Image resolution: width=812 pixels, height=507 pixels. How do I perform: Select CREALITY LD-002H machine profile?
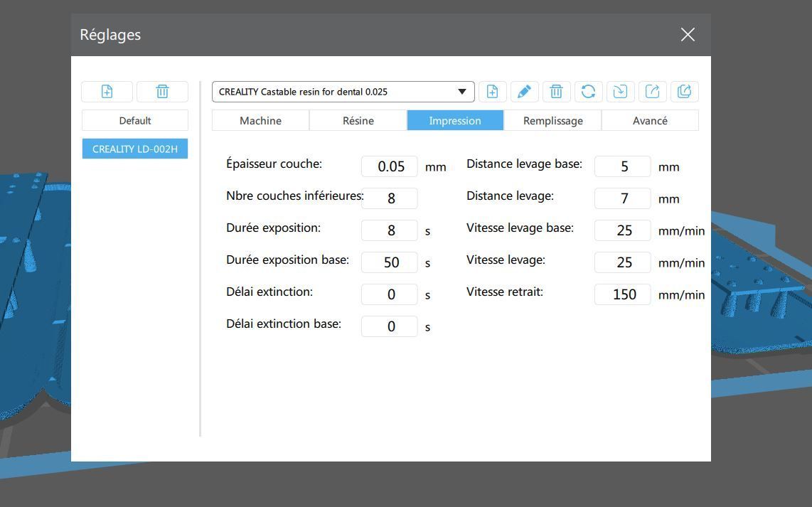[x=134, y=149]
